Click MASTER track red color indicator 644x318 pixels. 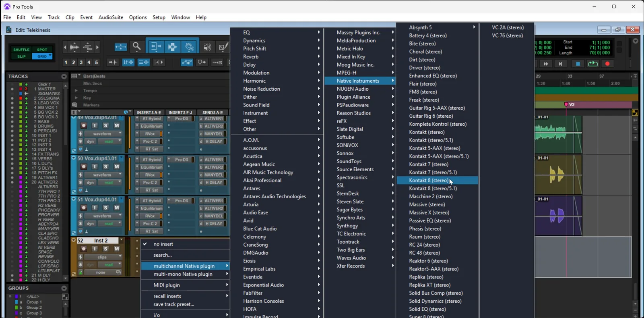(21, 89)
